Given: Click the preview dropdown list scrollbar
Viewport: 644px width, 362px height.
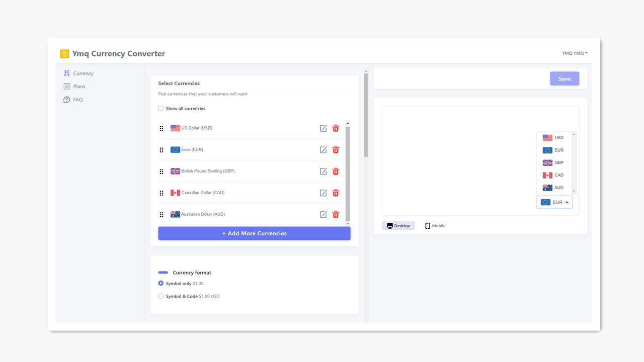Looking at the screenshot, I should [574, 163].
